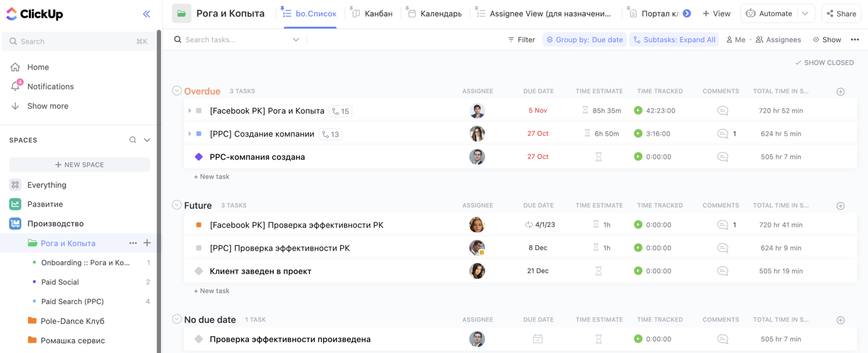Toggle Subtasks: Expand All
868x353 pixels.
(x=674, y=40)
